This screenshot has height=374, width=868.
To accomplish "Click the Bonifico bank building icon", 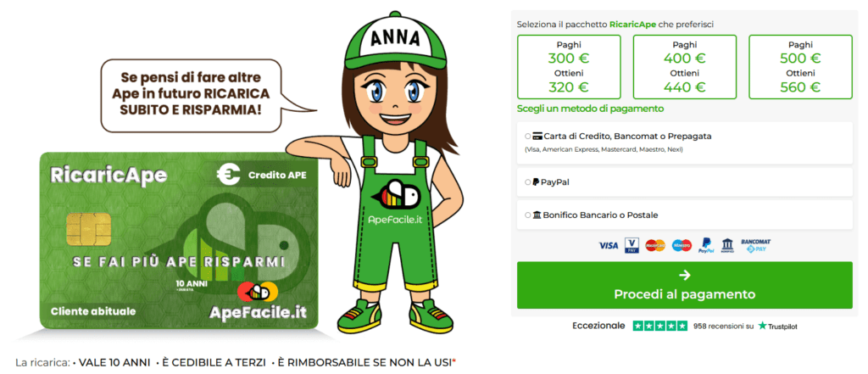I will pyautogui.click(x=727, y=245).
